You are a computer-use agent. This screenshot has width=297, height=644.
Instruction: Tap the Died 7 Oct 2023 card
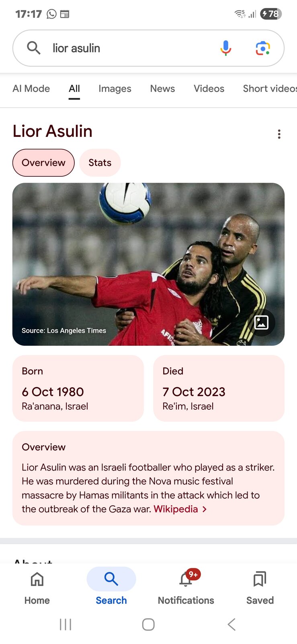[219, 388]
